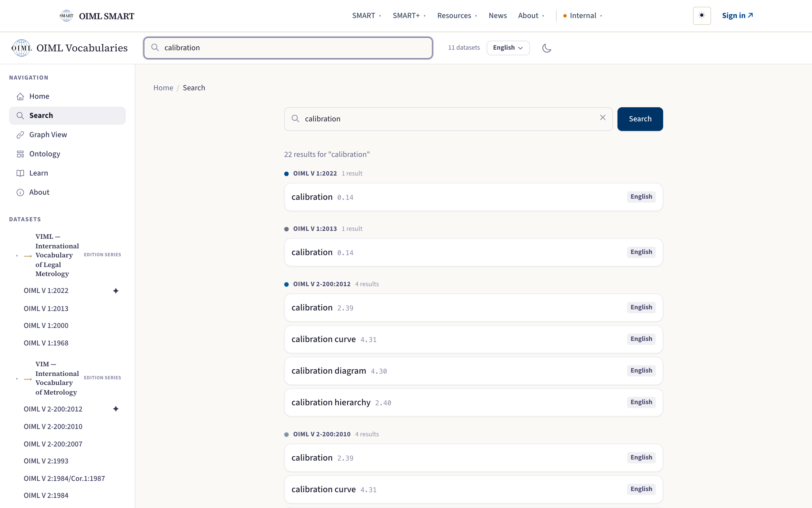This screenshot has height=508, width=812.
Task: Select OIML V 2:1984/Cor.1:1987 dataset
Action: coord(64,478)
